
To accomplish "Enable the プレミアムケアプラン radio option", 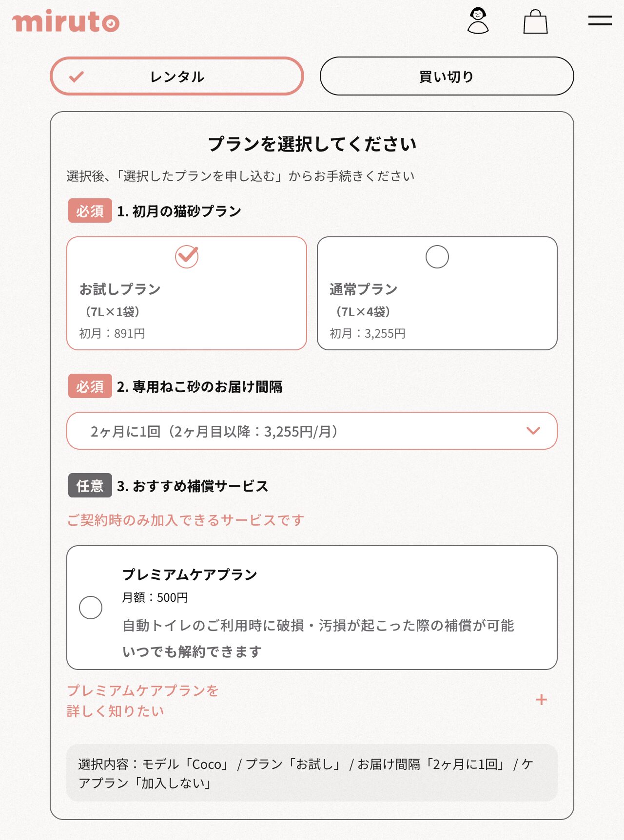I will pos(91,608).
